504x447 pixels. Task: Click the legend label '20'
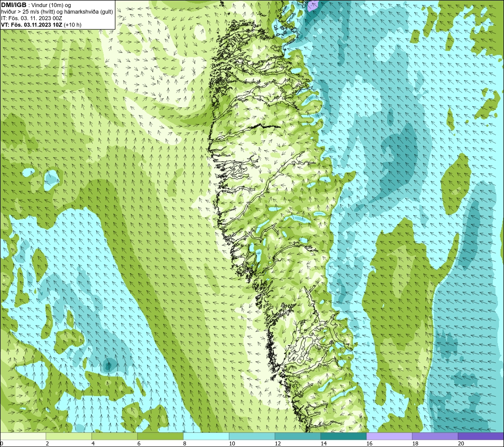tap(461, 443)
